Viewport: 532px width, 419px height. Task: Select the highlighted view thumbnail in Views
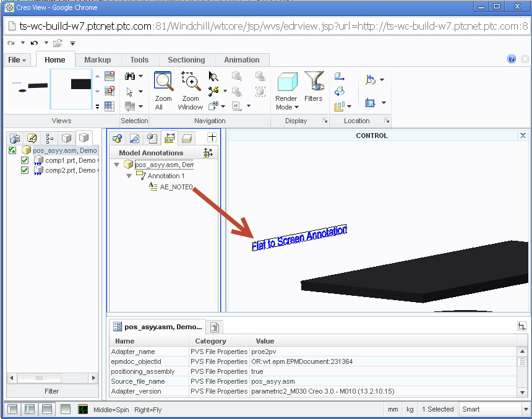tap(71, 89)
